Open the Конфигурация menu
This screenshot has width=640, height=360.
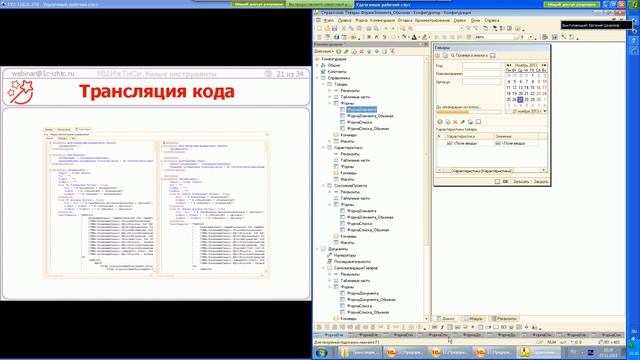point(382,20)
